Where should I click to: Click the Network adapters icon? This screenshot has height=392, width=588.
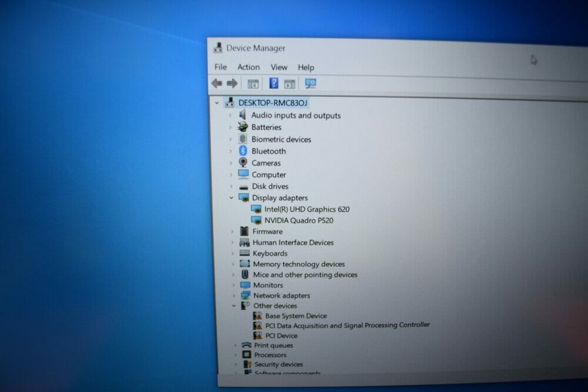click(x=246, y=295)
